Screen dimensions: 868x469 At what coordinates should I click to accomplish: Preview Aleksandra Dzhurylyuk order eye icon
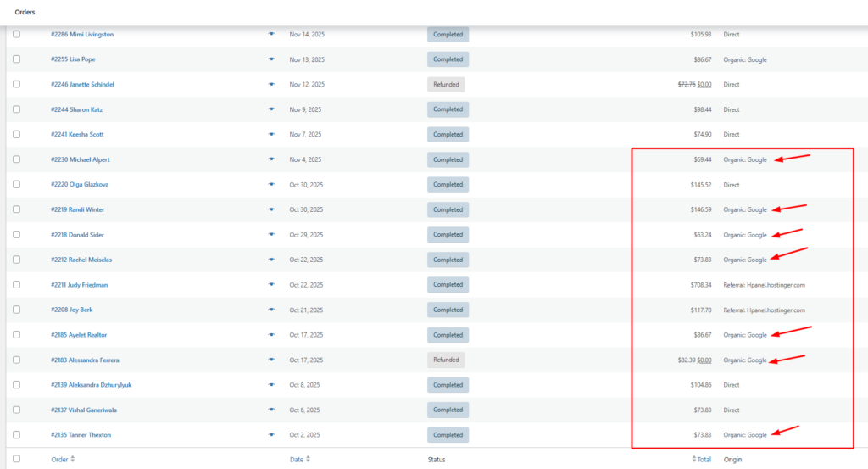[x=271, y=384]
